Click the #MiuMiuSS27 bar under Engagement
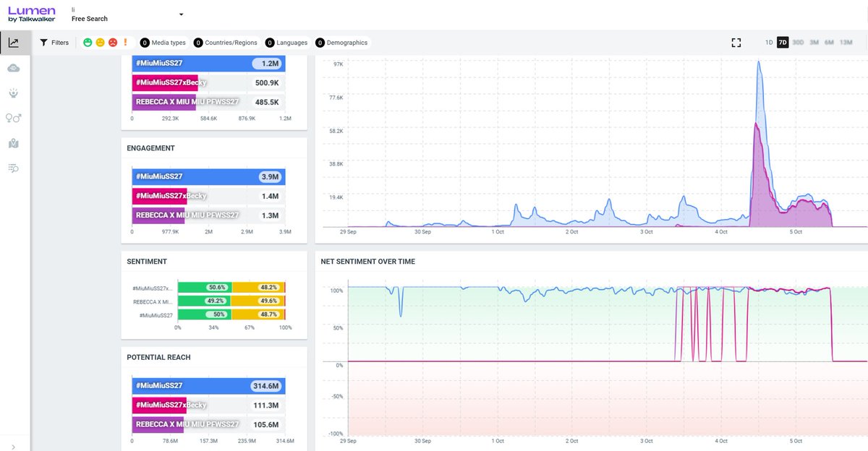The image size is (868, 451). 208,176
